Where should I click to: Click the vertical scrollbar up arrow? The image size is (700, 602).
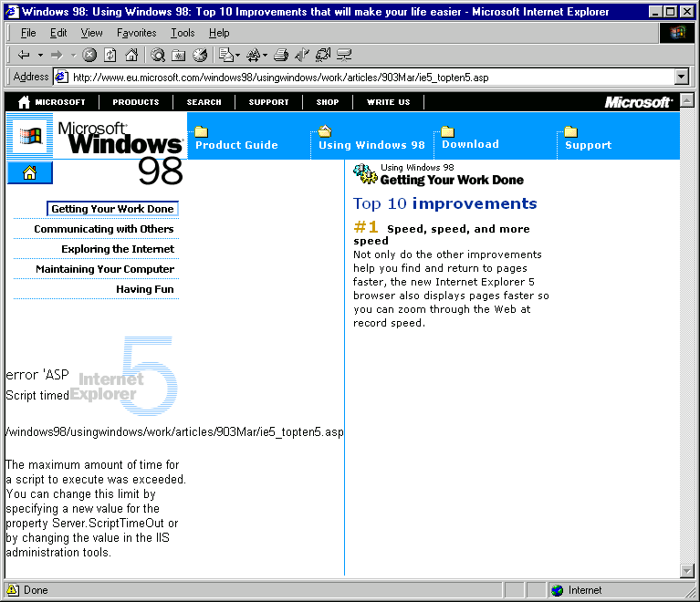click(686, 100)
